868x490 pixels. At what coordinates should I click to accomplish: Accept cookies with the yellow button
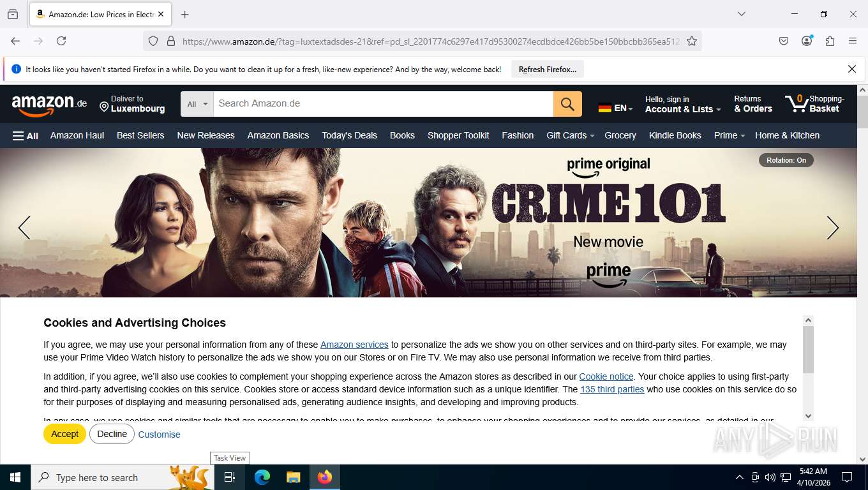click(64, 434)
